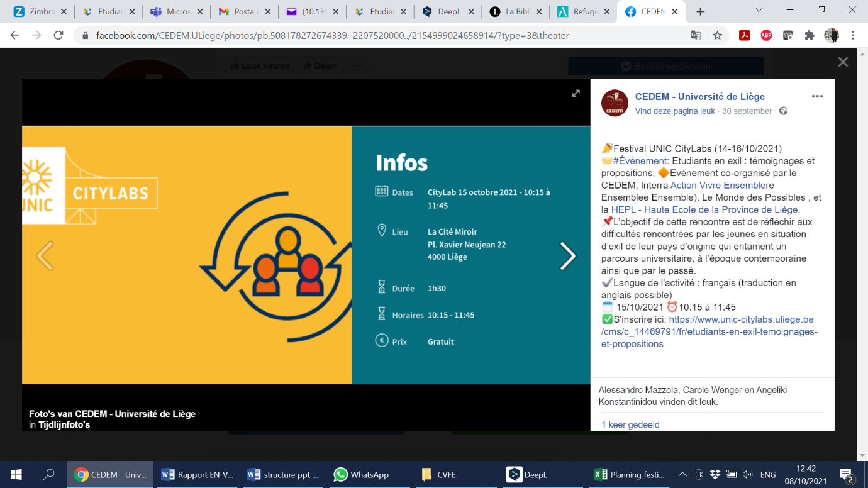This screenshot has height=488, width=868.
Task: Click the Leuk vinden button behind overlay
Action: 260,65
